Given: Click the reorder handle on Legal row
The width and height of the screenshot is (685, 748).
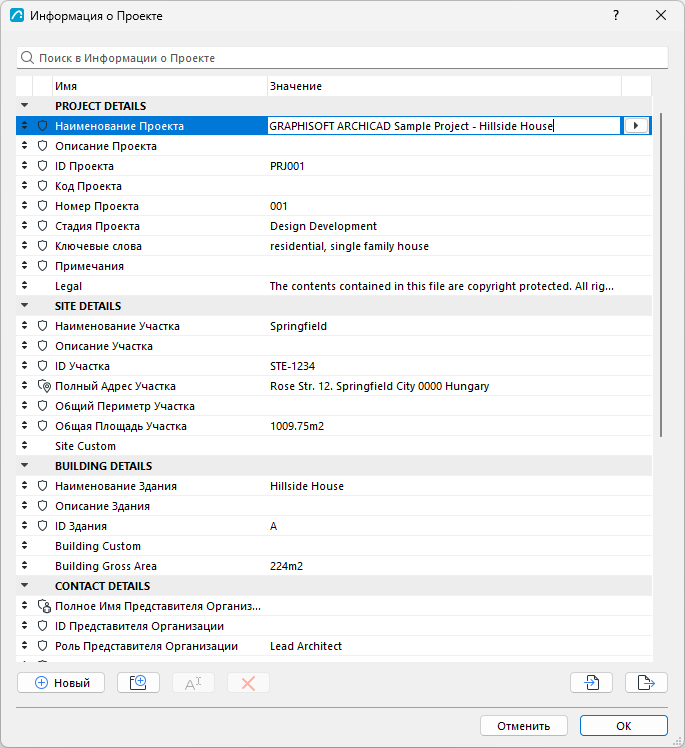Looking at the screenshot, I should pyautogui.click(x=24, y=286).
